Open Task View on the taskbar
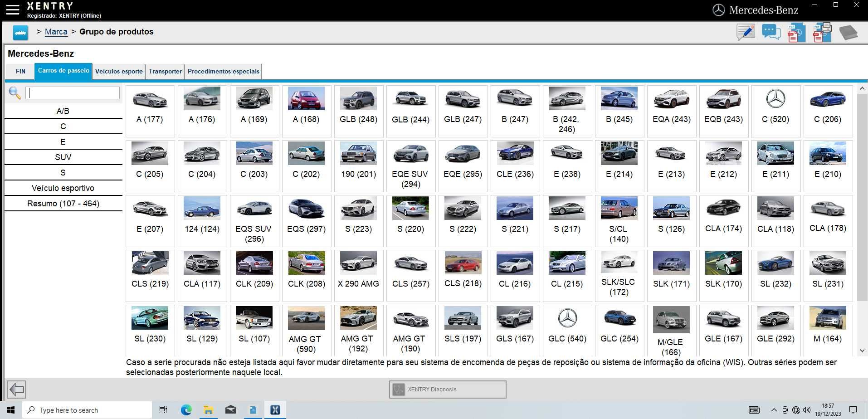 [163, 410]
